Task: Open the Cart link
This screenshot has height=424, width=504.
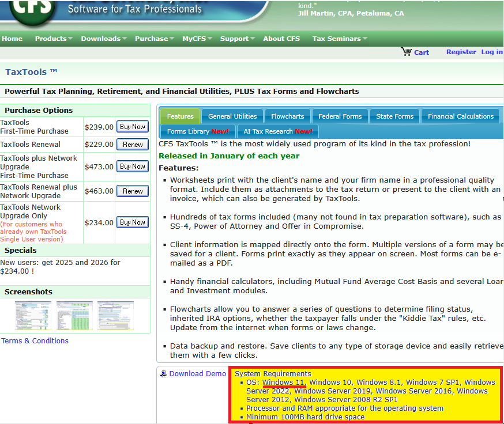Action: [422, 52]
